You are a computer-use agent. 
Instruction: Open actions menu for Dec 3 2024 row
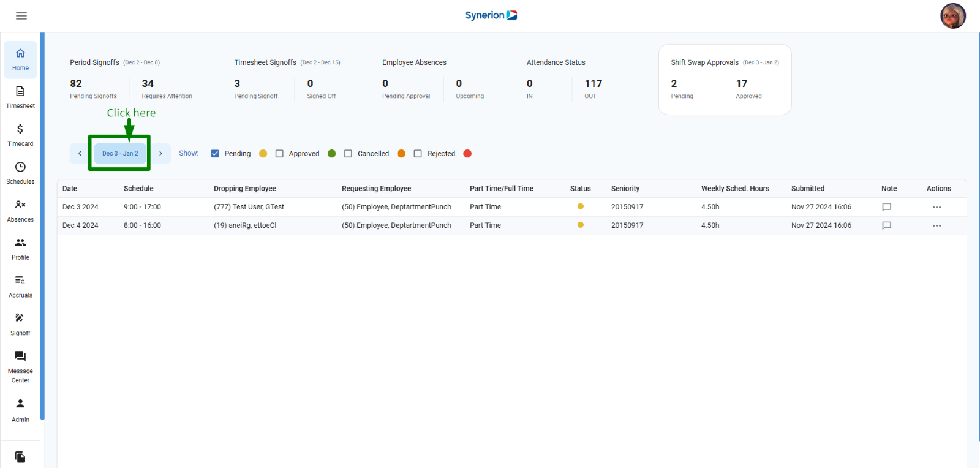(937, 207)
